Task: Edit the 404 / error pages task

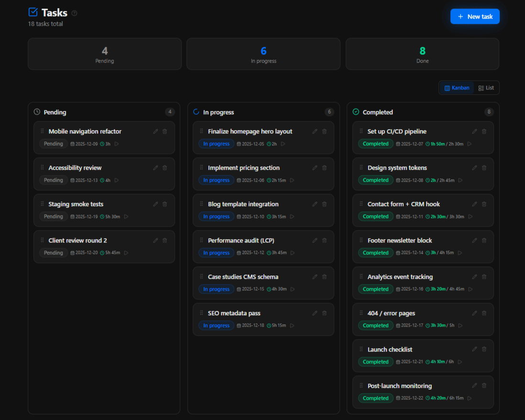Action: [474, 313]
